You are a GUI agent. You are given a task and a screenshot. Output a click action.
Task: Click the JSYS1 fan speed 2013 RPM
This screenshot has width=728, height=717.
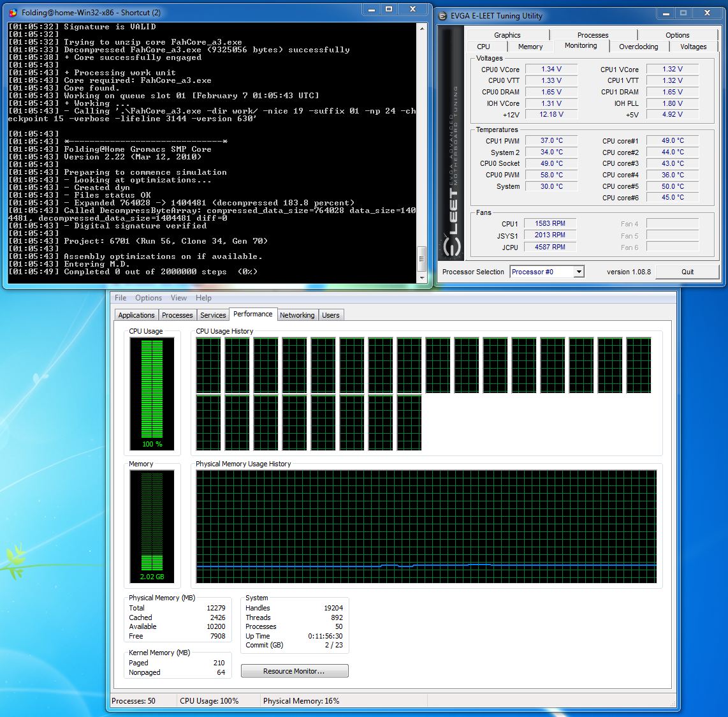550,235
